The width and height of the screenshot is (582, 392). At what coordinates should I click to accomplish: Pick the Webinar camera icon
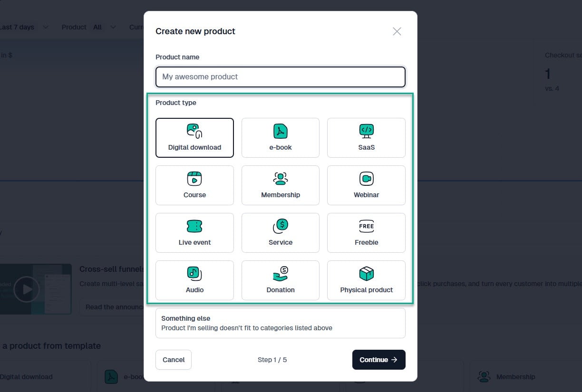pyautogui.click(x=366, y=179)
